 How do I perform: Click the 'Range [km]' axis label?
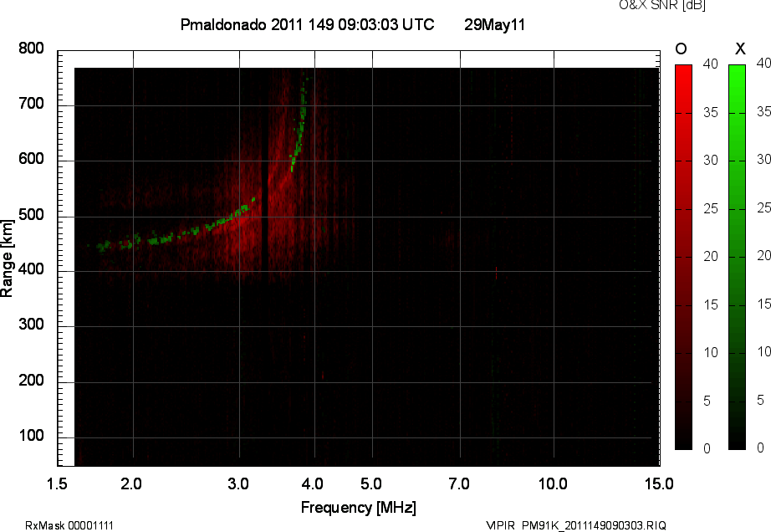click(7, 258)
